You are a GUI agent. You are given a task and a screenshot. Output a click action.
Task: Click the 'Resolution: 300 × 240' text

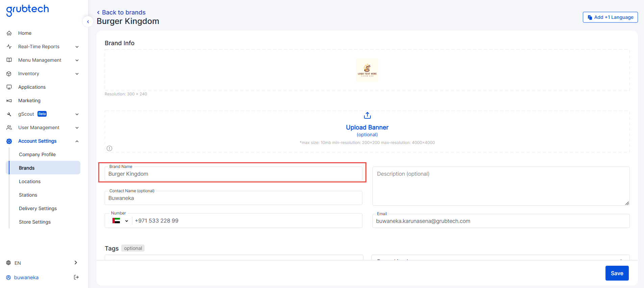[126, 94]
